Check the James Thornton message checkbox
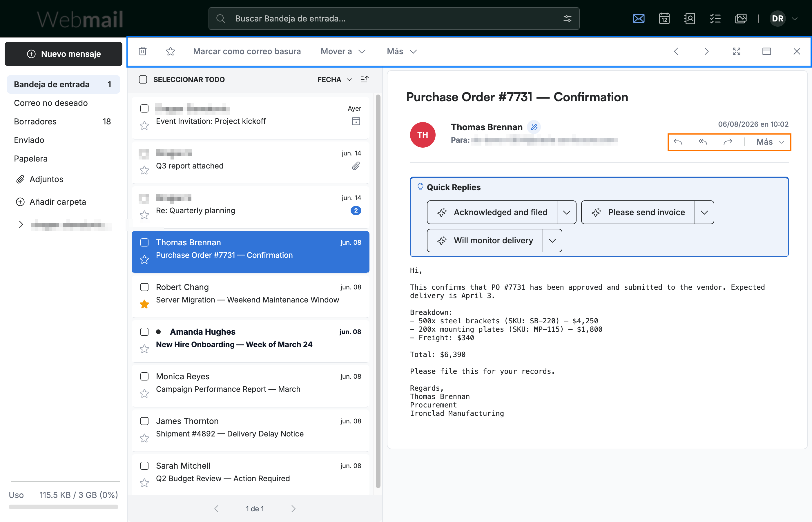 pos(144,421)
